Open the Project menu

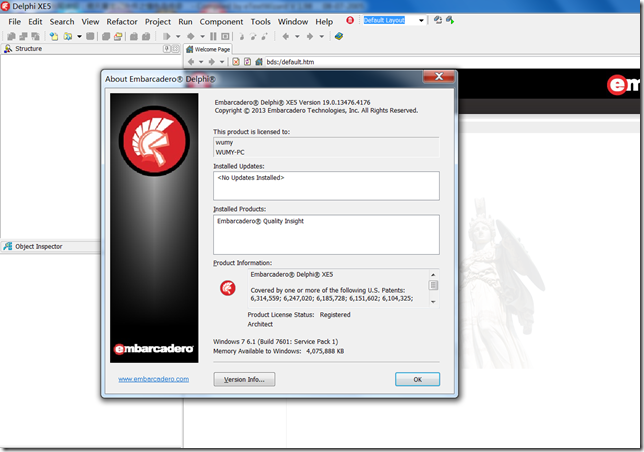tap(158, 22)
